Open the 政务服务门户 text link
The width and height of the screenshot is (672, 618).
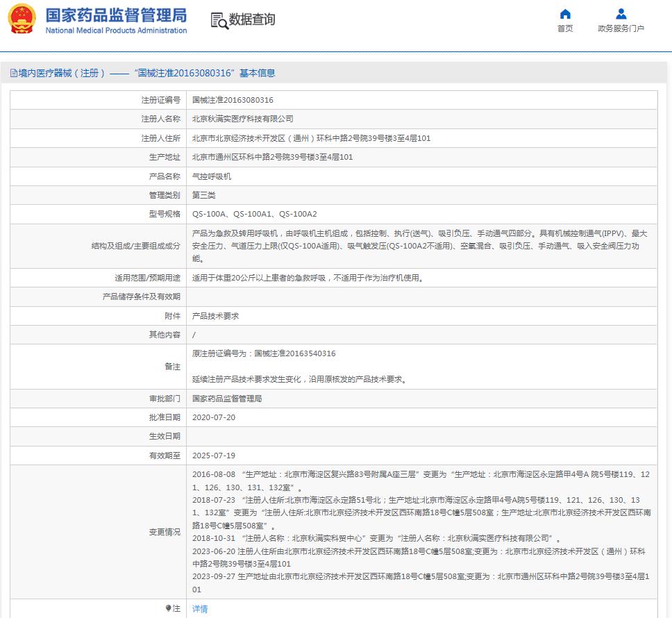pos(621,28)
